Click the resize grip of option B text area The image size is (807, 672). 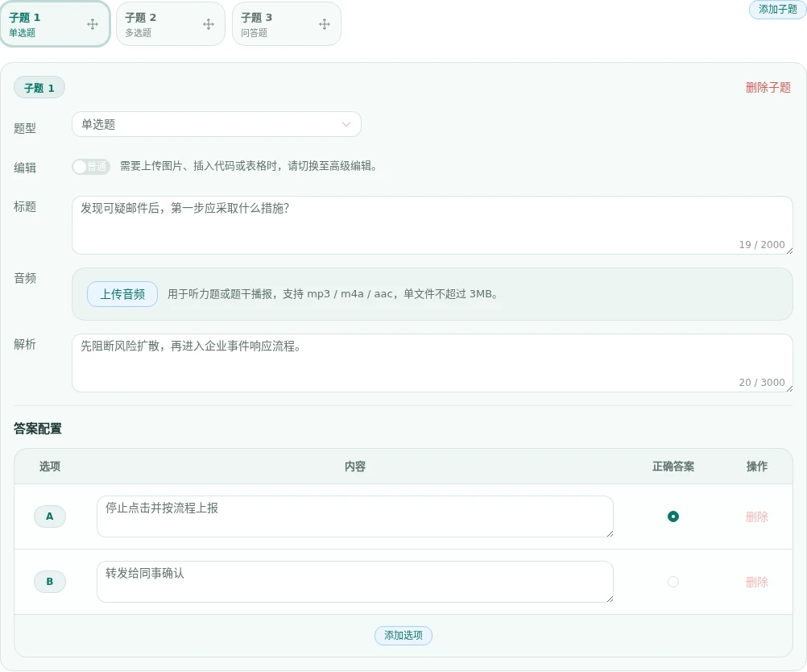coord(610,599)
